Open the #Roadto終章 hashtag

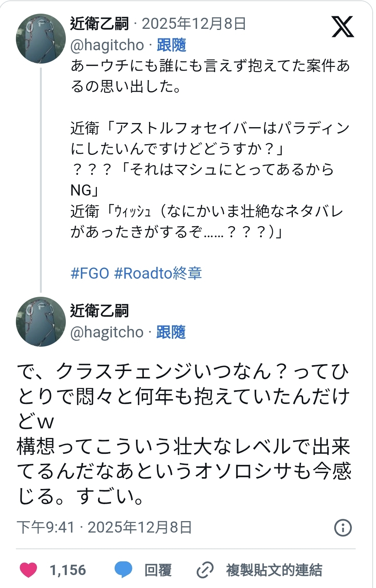[x=158, y=273]
